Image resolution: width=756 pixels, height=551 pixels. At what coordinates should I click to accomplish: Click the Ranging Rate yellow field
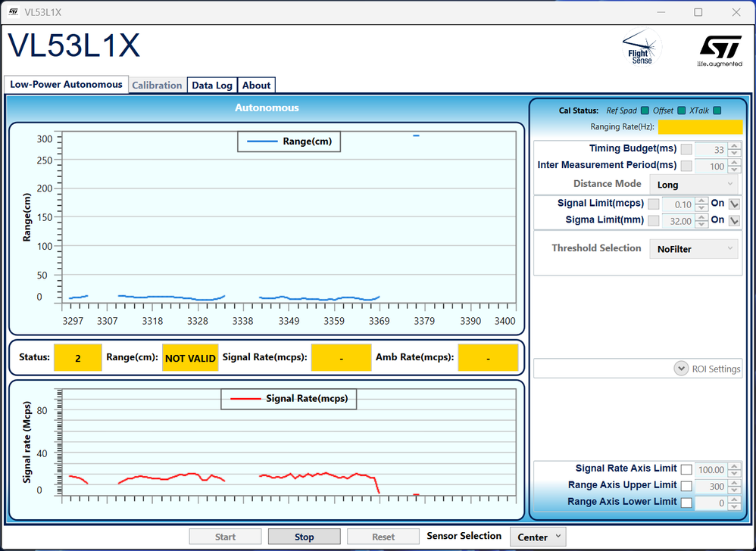click(x=700, y=127)
